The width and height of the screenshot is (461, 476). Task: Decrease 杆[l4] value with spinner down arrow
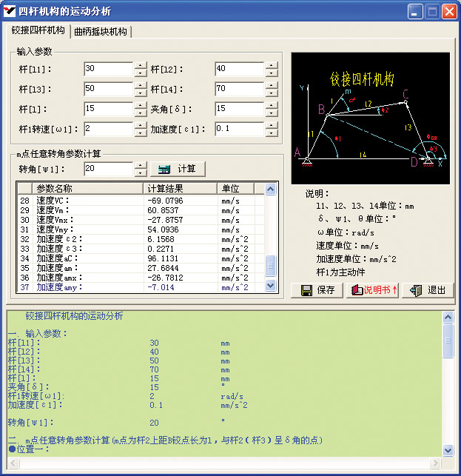click(272, 93)
